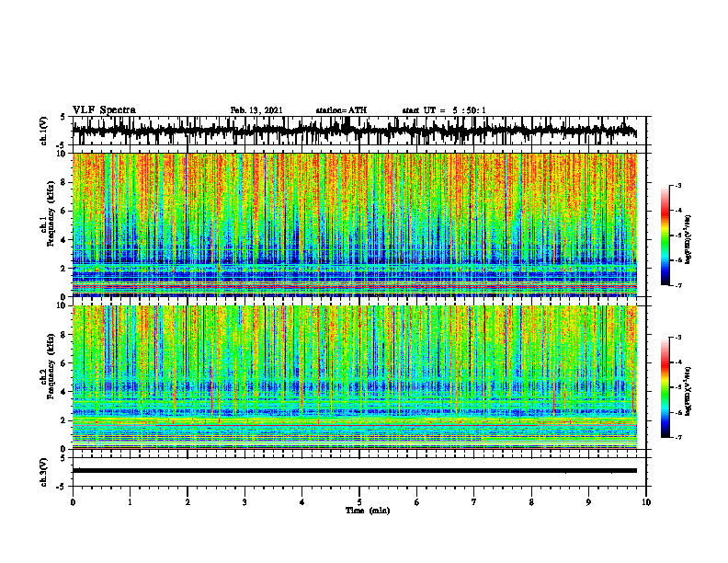This screenshot has height=563, width=728.
Task: Click time axis tick label "5"
Action: click(359, 502)
